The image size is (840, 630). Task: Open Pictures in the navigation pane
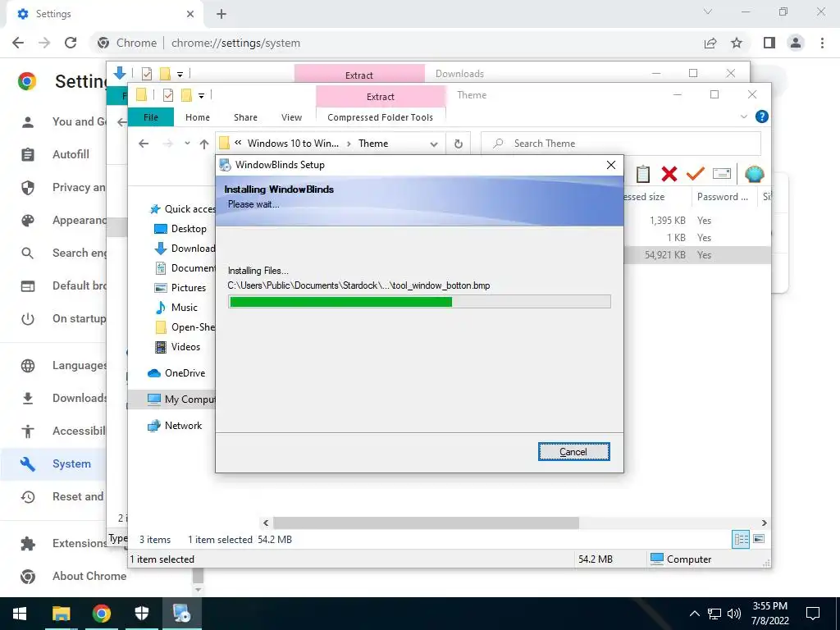(x=180, y=288)
